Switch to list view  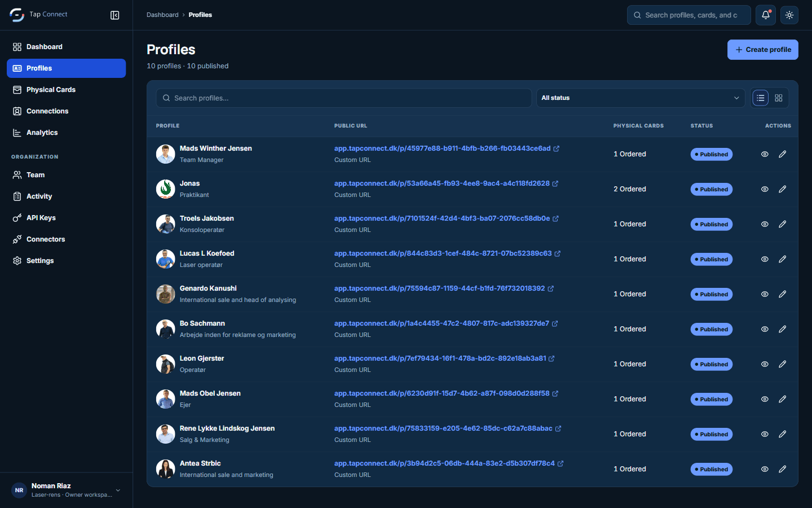click(x=761, y=98)
